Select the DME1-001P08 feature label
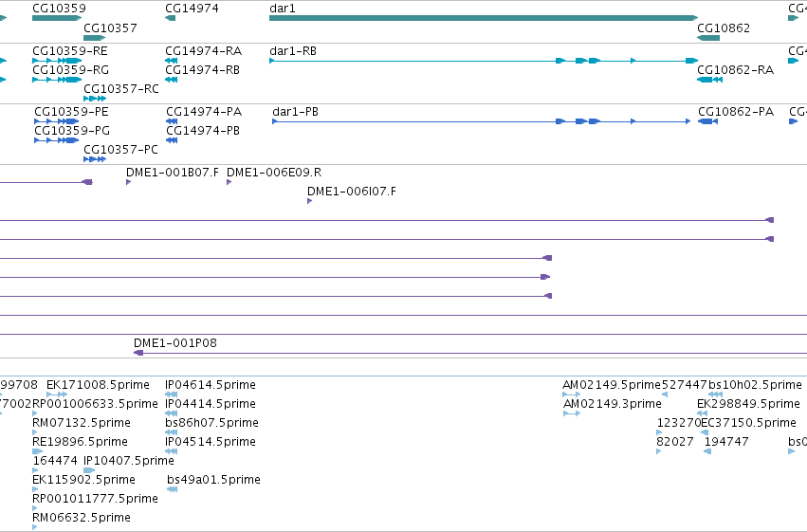The height and width of the screenshot is (532, 807). [x=175, y=343]
